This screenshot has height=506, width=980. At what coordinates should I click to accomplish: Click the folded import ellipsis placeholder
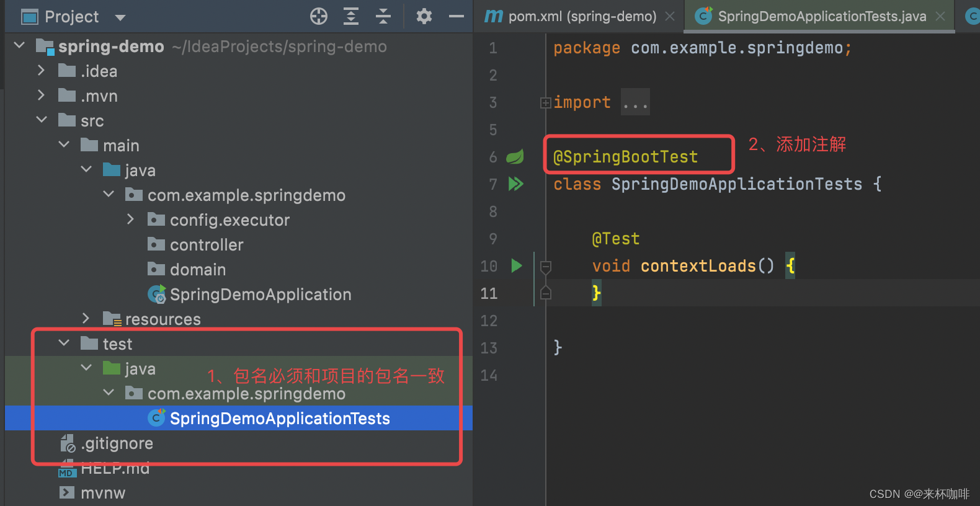(x=635, y=102)
